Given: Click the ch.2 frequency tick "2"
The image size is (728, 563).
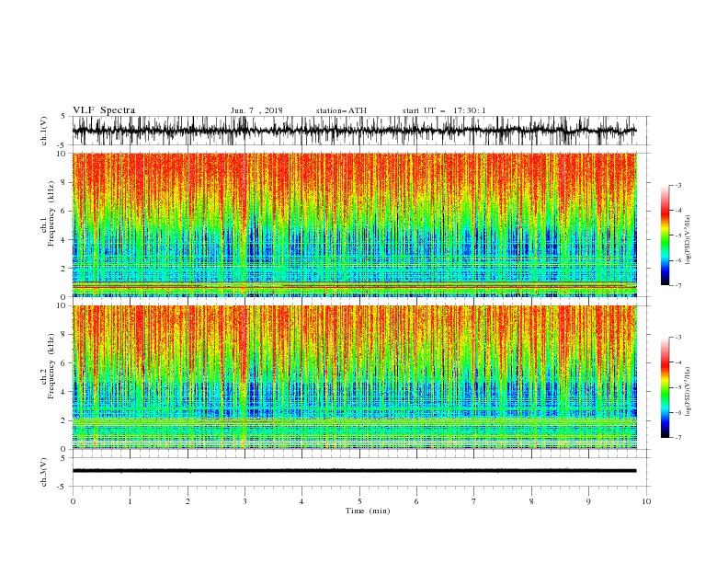Looking at the screenshot, I should click(x=63, y=420).
